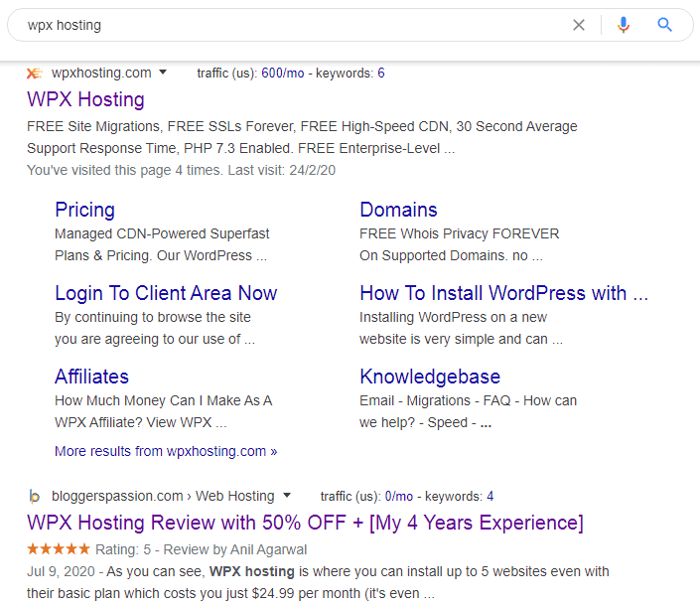Click 'By continuing to browse the site' snippet
The width and height of the screenshot is (700, 607).
click(153, 317)
